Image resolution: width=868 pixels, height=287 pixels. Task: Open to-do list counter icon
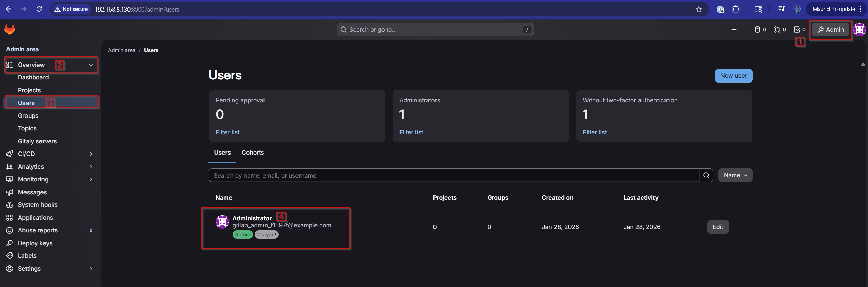(x=800, y=30)
